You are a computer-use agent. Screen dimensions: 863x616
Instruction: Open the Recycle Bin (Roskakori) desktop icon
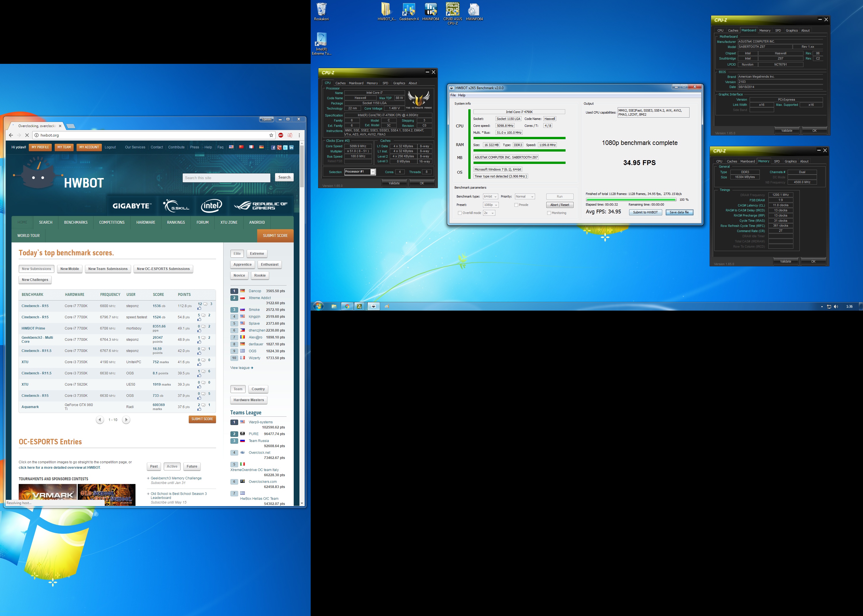pos(321,12)
